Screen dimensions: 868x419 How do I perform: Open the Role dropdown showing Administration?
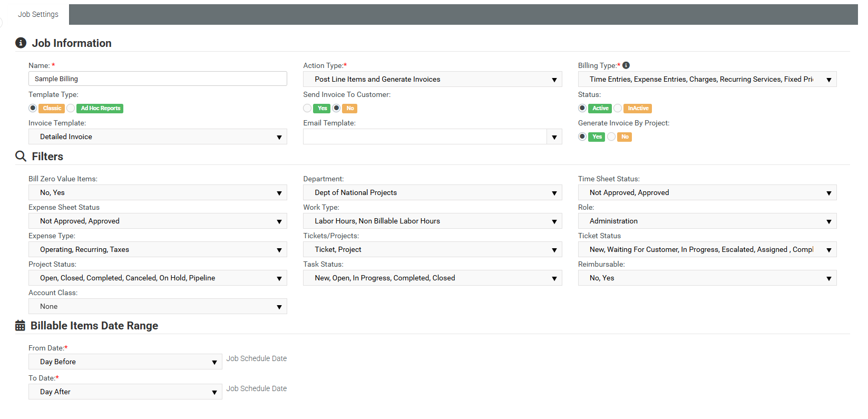click(x=707, y=221)
